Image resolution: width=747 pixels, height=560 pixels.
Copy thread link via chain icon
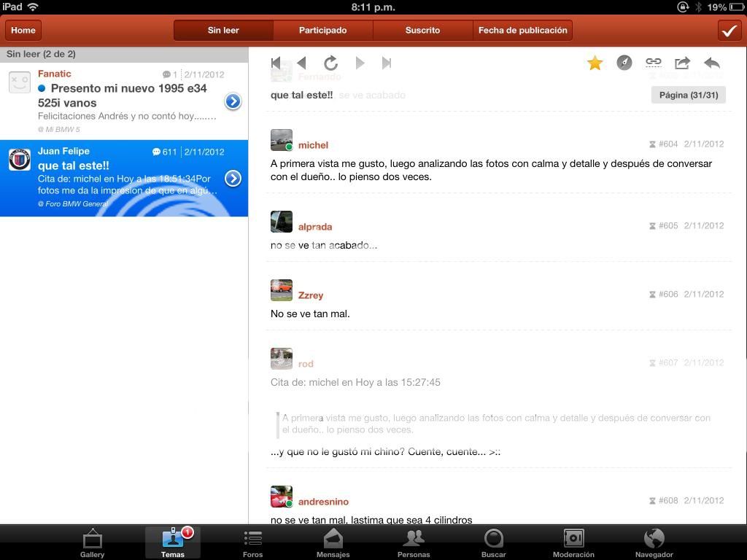point(653,63)
